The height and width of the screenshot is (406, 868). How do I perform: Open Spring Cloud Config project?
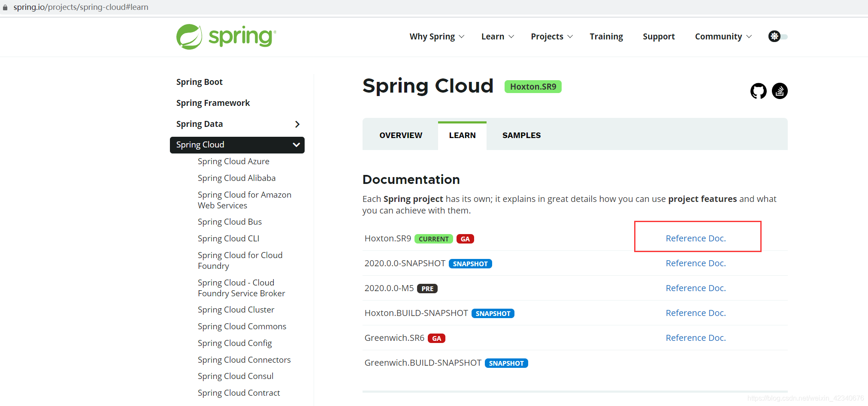[x=235, y=343]
